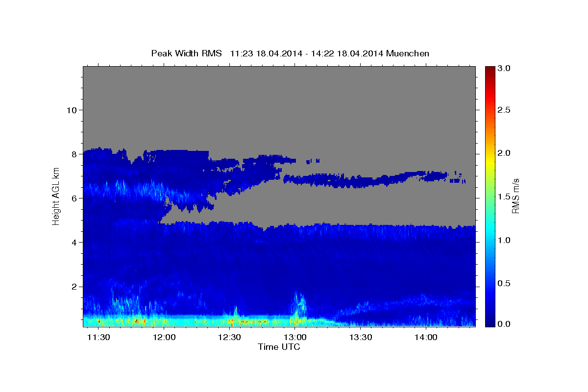Click the plot title 'Peak Width RMS'
588x392 pixels.
point(186,53)
